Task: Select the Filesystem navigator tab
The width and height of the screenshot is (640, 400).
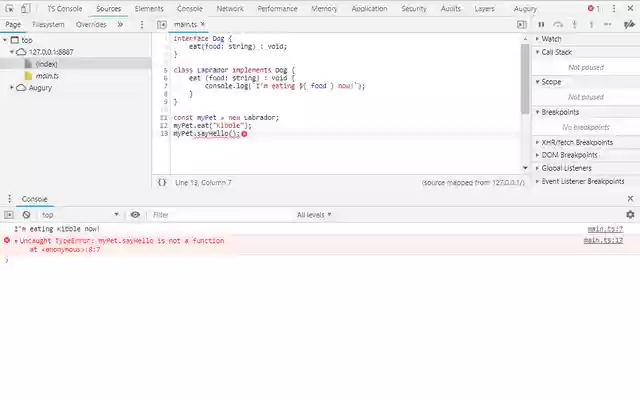Action: pos(48,24)
